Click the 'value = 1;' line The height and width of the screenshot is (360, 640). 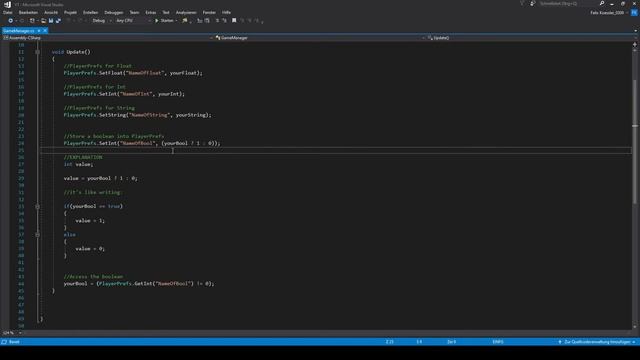[x=90, y=221]
